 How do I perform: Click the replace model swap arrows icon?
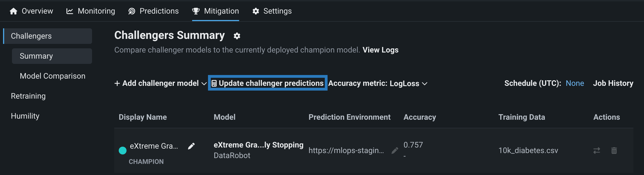point(596,151)
